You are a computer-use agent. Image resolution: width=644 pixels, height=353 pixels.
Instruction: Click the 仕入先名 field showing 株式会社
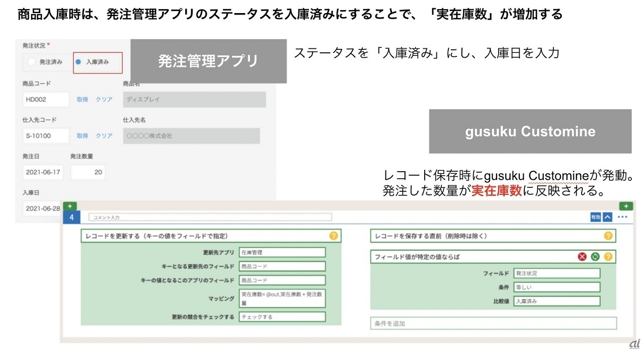coord(191,136)
